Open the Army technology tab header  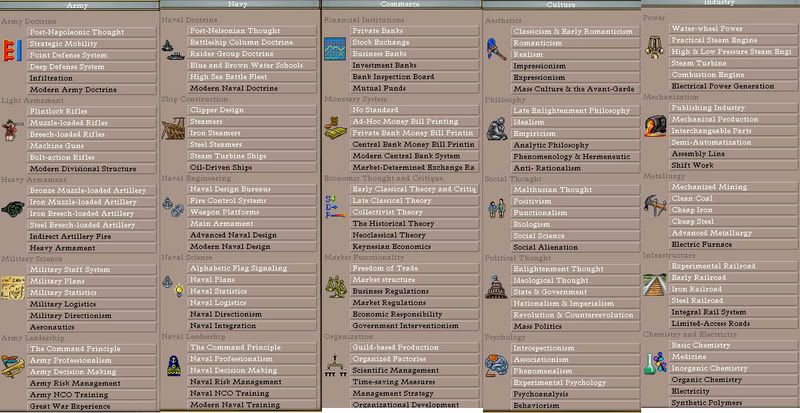click(80, 5)
